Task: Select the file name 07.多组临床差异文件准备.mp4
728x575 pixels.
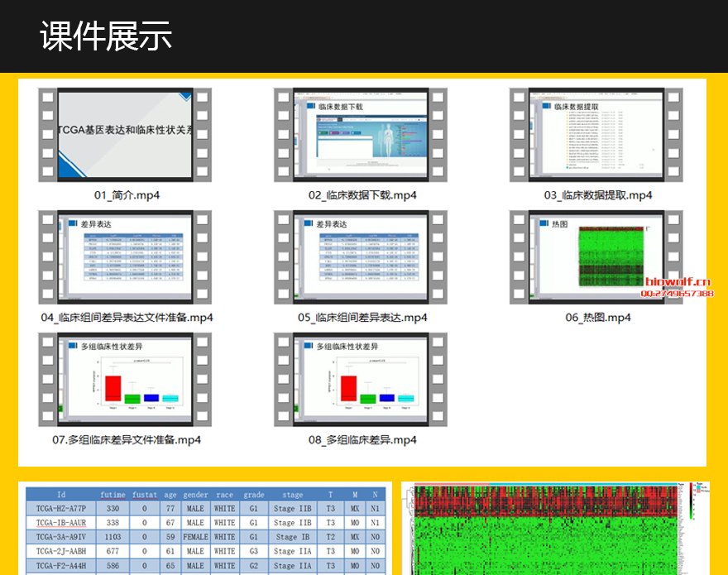Action: (127, 440)
